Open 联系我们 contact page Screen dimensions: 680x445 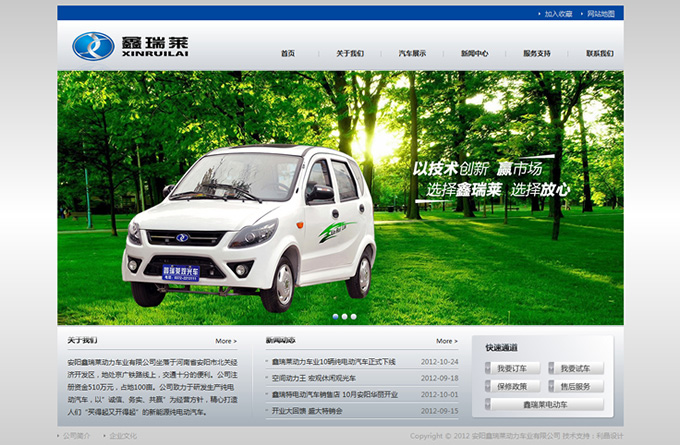click(599, 53)
